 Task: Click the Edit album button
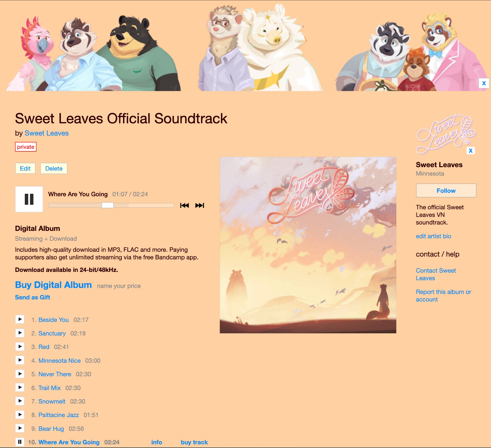25,168
